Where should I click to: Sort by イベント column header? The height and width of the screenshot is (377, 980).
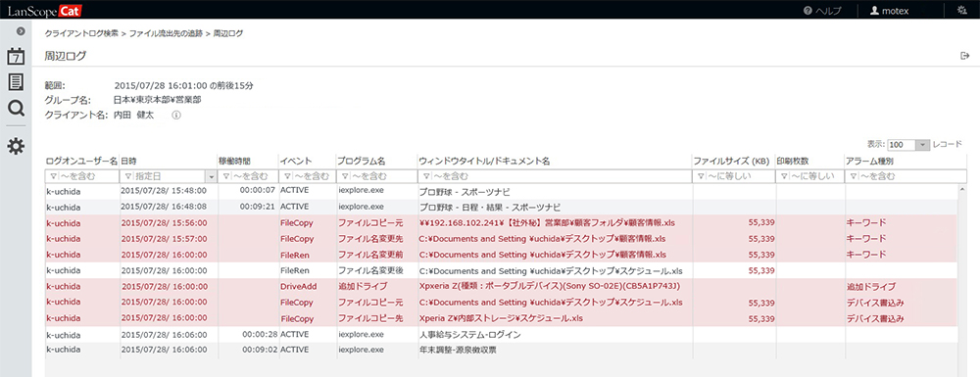pyautogui.click(x=295, y=161)
